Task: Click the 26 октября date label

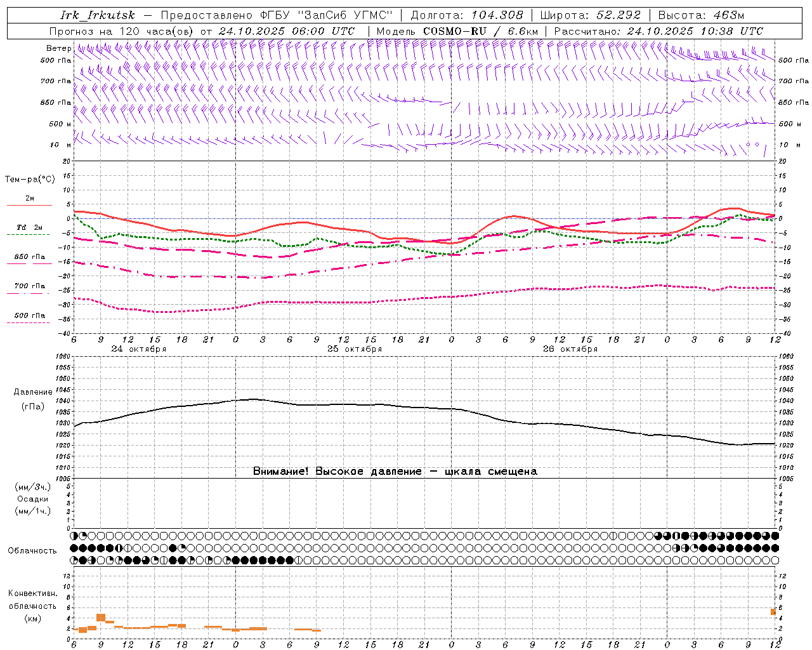Action: click(x=570, y=349)
